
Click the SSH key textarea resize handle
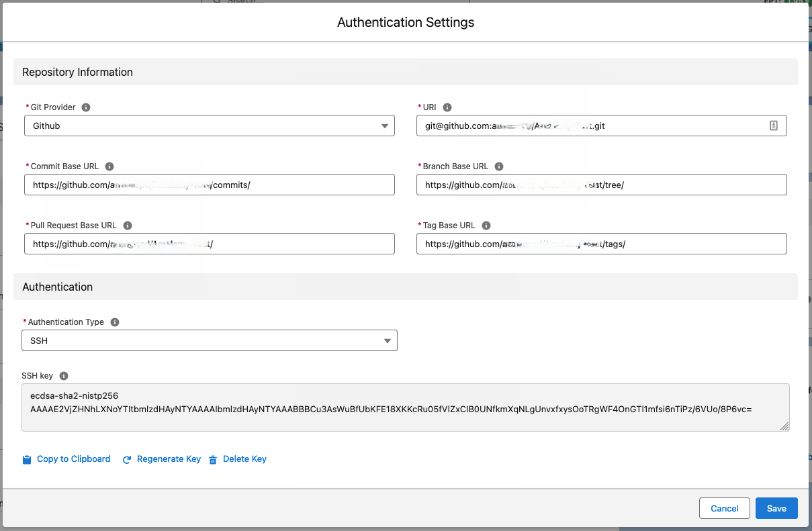click(x=784, y=426)
